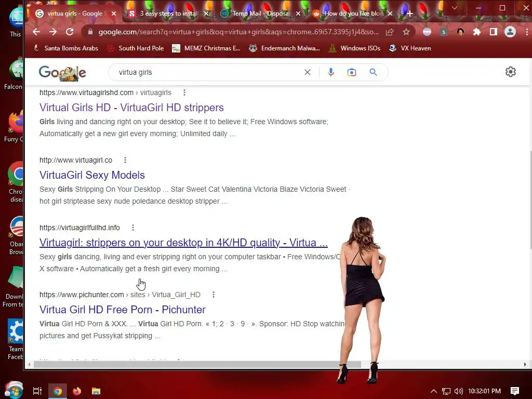Click the Google search input field
Image resolution: width=532 pixels, height=399 pixels.
tap(207, 72)
